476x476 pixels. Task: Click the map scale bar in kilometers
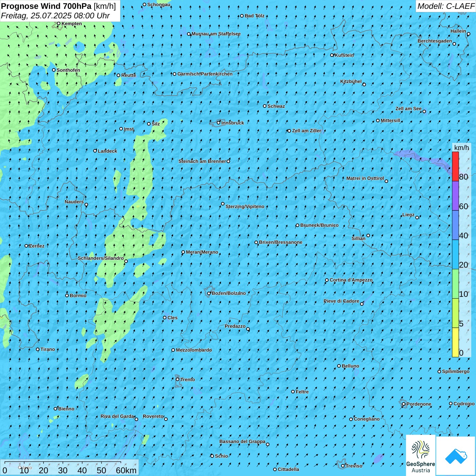(69, 468)
